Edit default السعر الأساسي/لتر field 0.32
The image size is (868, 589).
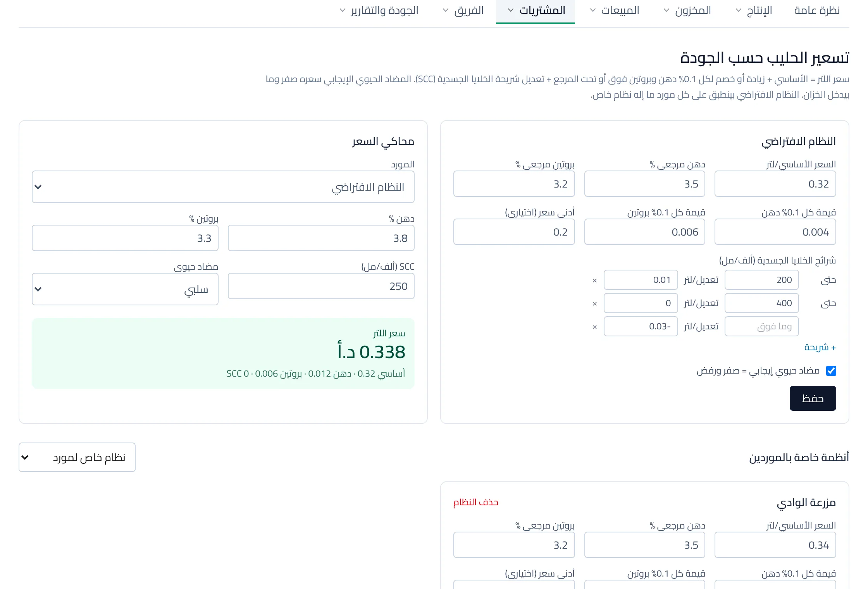pyautogui.click(x=775, y=184)
